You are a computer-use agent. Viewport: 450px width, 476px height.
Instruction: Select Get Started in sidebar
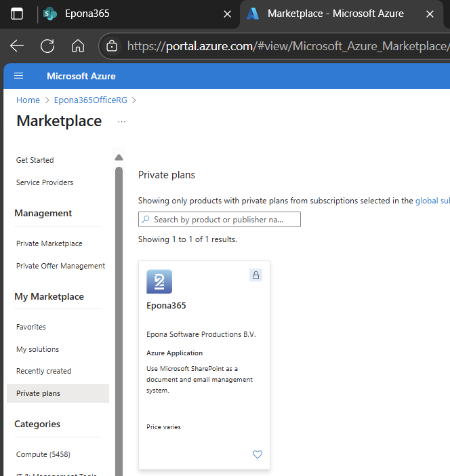35,160
